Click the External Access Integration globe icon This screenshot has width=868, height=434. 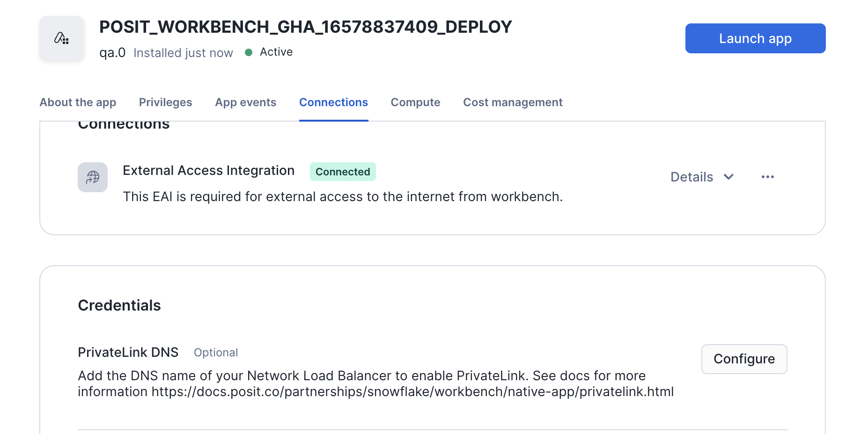[93, 177]
